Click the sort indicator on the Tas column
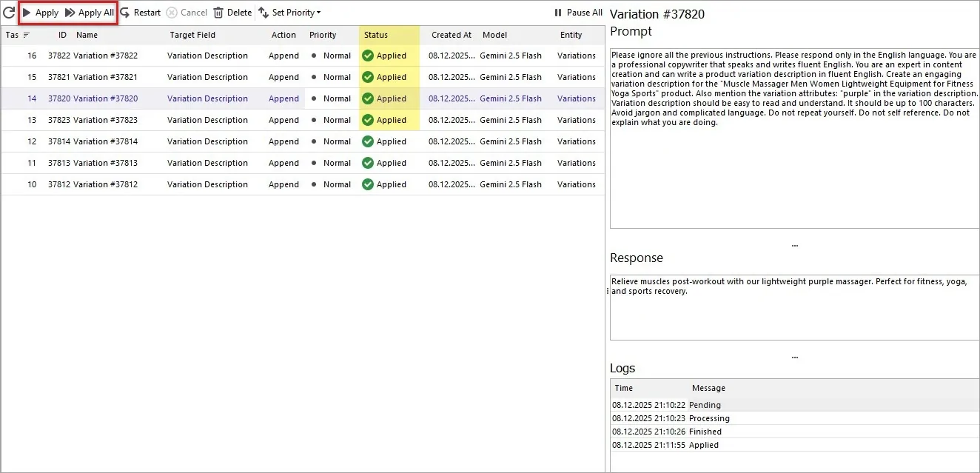 coord(26,35)
